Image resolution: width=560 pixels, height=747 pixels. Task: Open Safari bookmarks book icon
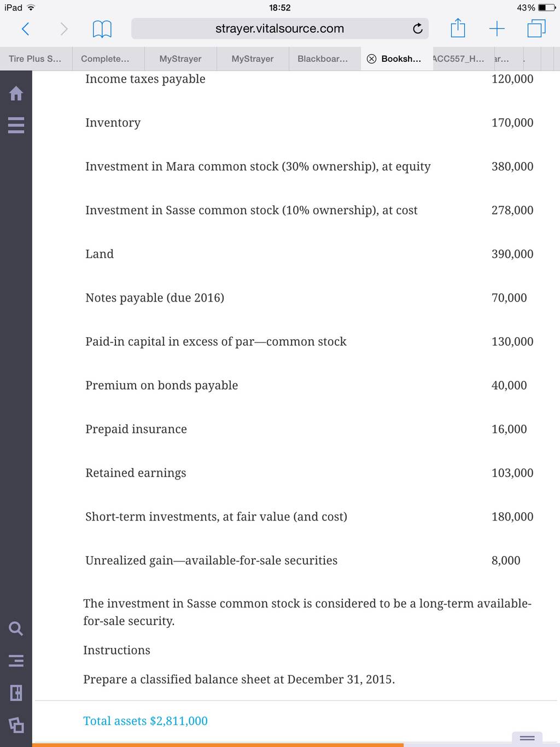click(102, 28)
